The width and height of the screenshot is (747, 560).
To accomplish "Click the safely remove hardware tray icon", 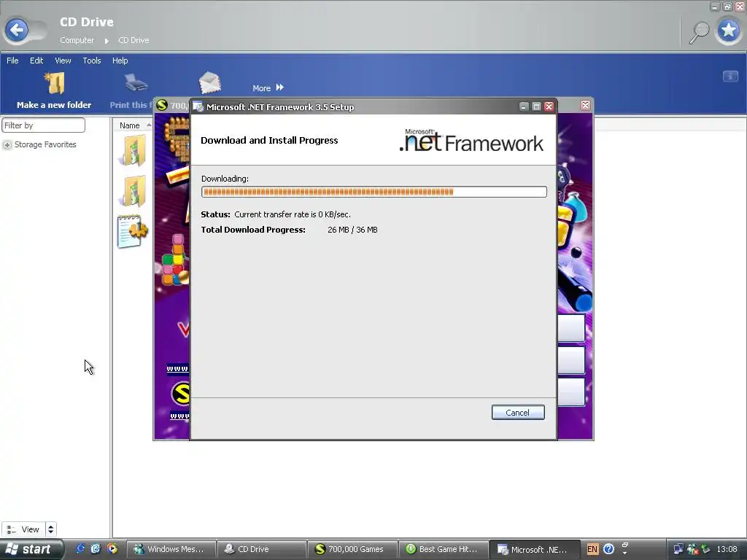I will (x=705, y=549).
